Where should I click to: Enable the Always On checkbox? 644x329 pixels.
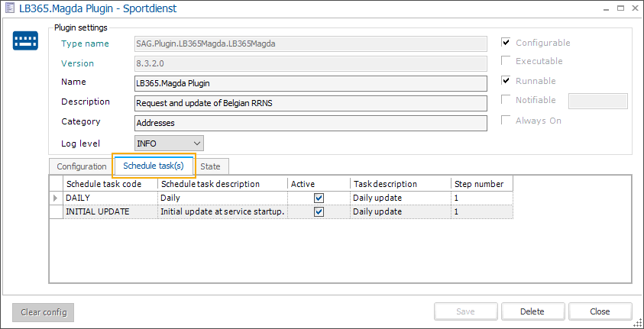[x=506, y=120]
